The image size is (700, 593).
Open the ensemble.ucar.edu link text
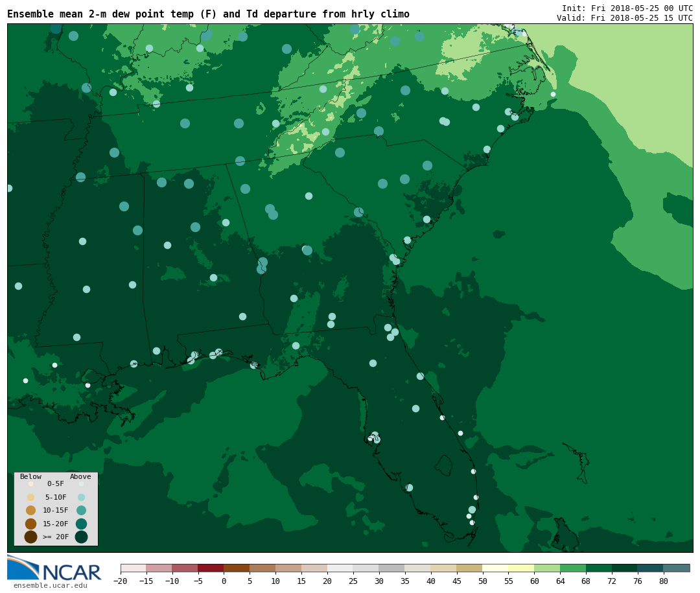pos(51,585)
